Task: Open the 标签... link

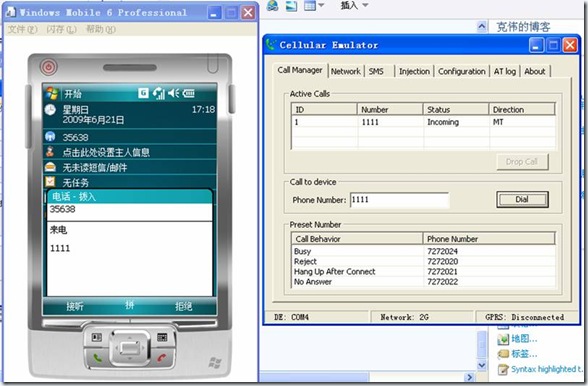Action: click(524, 354)
